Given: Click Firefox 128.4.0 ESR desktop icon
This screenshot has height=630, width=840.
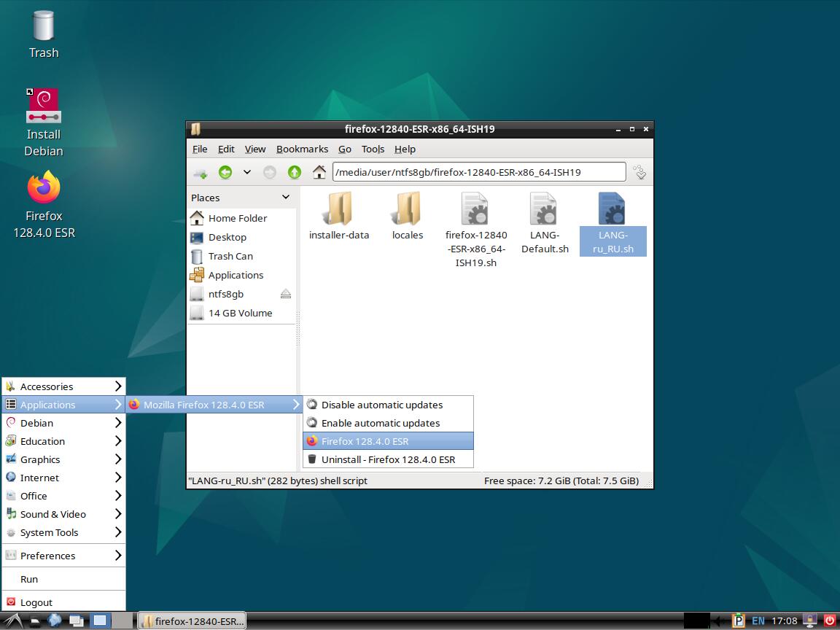Looking at the screenshot, I should pyautogui.click(x=44, y=205).
